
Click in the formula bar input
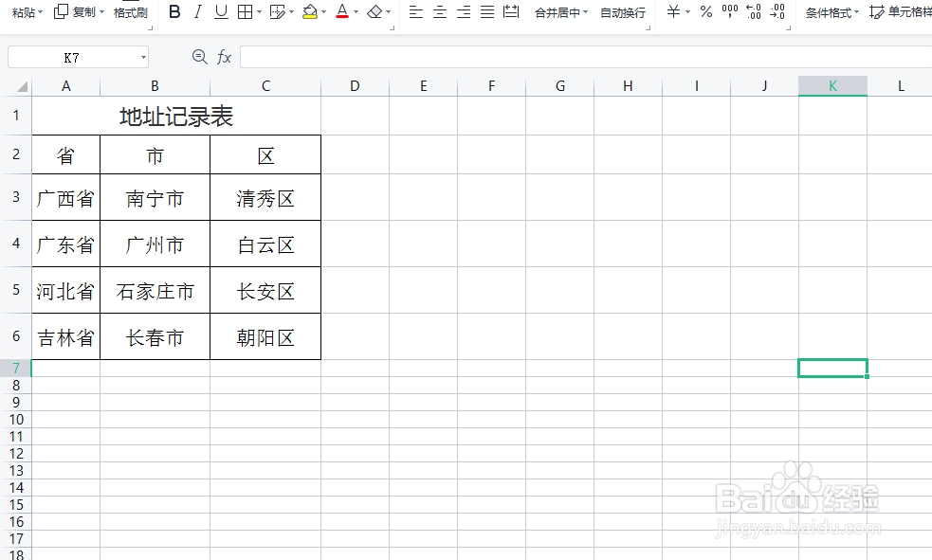(586, 58)
